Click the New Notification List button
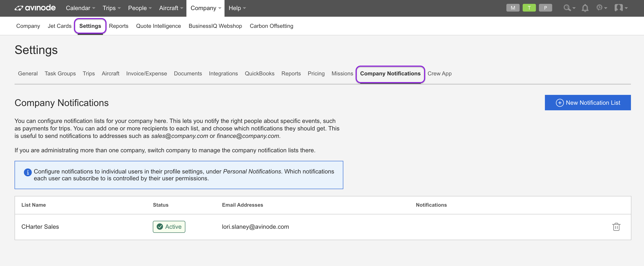 pos(588,103)
